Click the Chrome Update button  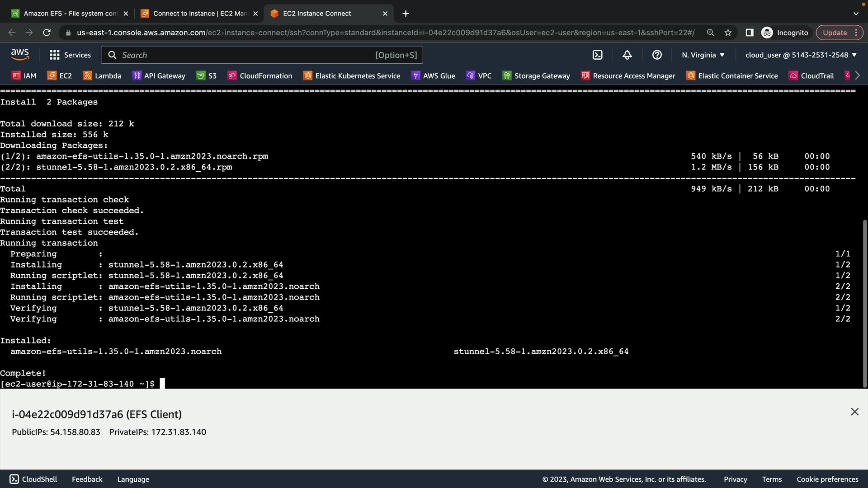(835, 33)
